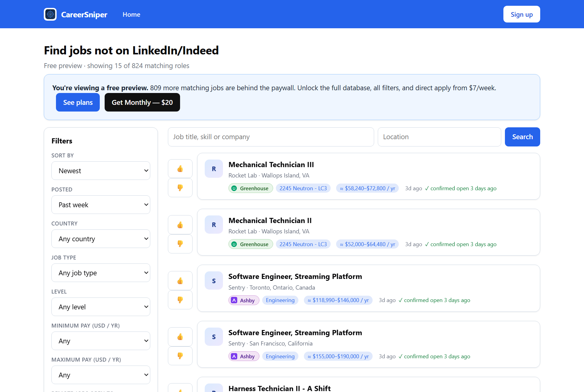Click Rocket Lab avatar on Mechanical Technician II
This screenshot has width=584, height=392.
coord(214,225)
